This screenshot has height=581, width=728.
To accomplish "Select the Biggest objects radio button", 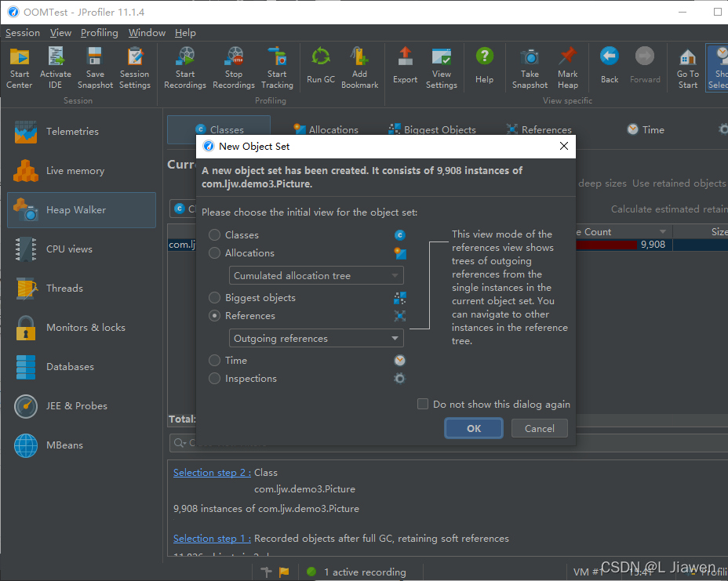I will [x=214, y=297].
